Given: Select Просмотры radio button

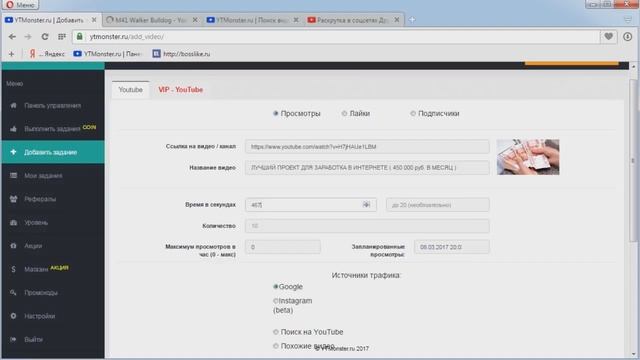Looking at the screenshot, I should coord(276,113).
